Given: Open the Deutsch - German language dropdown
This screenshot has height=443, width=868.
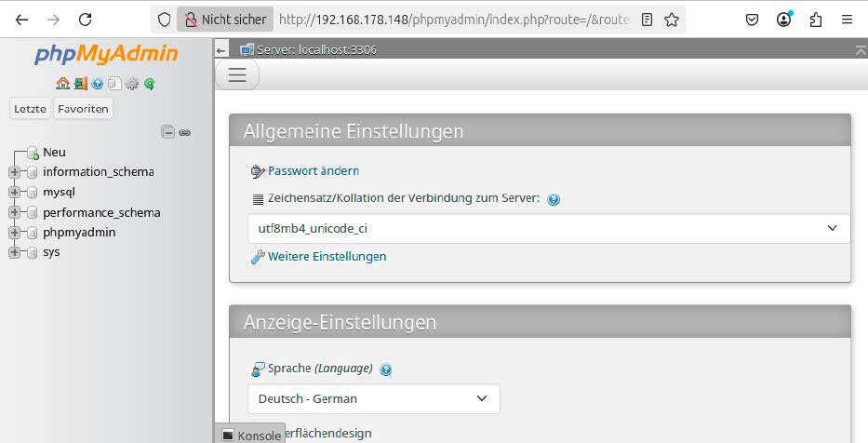Looking at the screenshot, I should click(374, 398).
